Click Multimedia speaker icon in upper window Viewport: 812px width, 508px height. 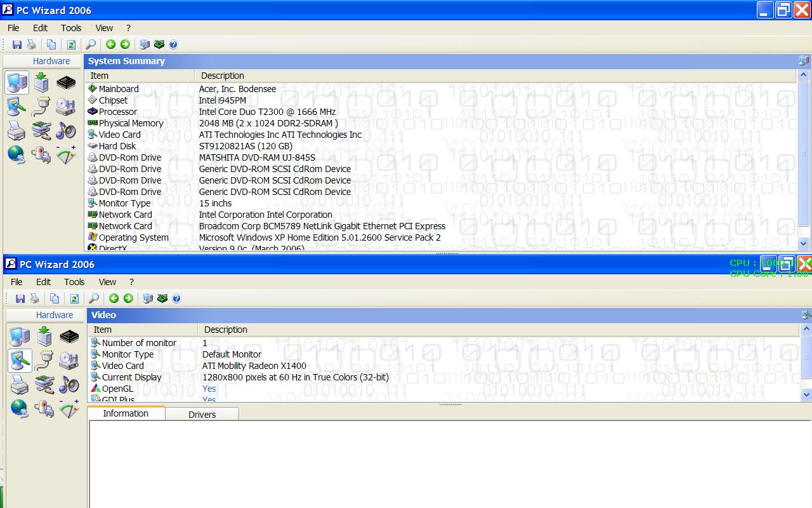[66, 130]
